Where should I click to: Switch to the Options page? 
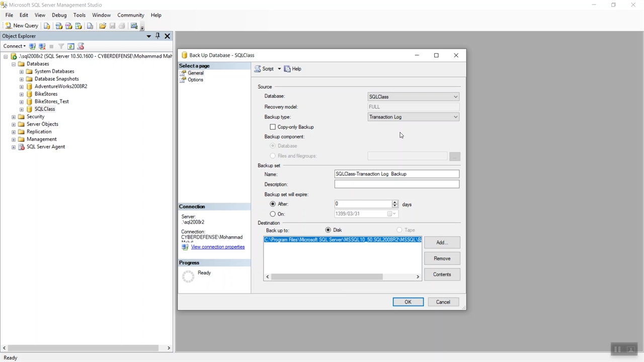click(x=195, y=80)
